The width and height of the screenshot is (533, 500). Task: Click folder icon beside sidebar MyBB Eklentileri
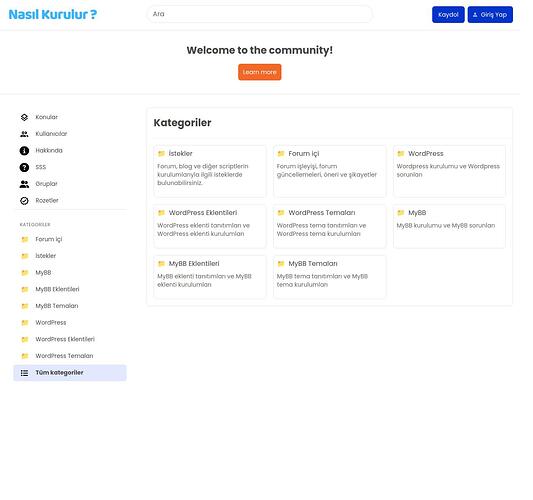[x=25, y=289]
